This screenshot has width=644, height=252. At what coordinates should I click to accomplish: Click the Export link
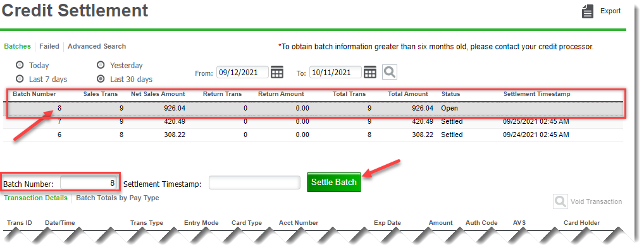tap(610, 11)
